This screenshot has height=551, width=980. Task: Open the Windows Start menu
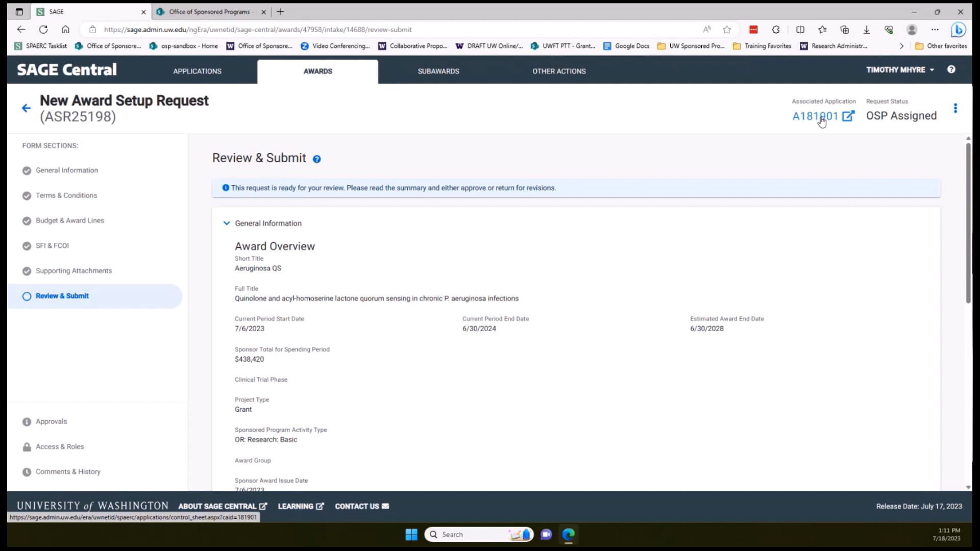(x=411, y=534)
